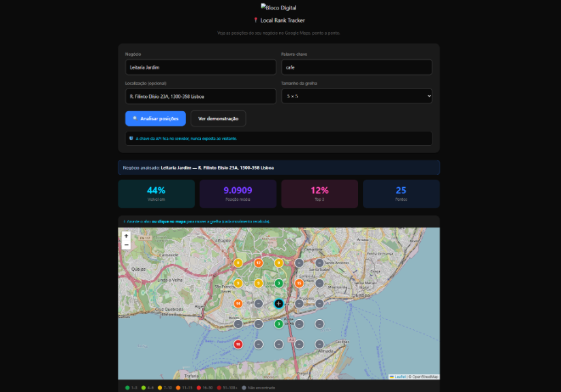Click the Cruz Quebrada label on the map
This screenshot has width=561, height=392.
tap(170, 309)
